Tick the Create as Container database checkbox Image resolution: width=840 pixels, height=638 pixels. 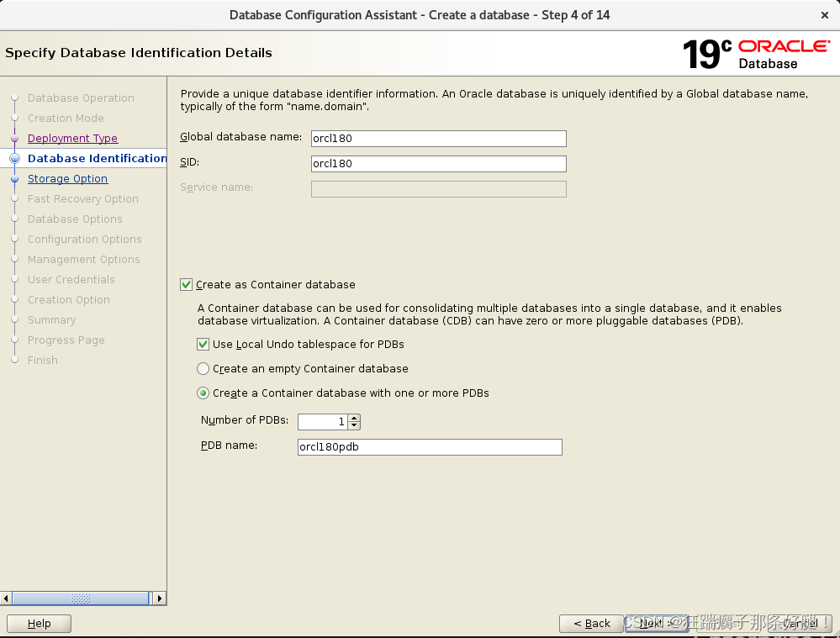click(186, 284)
